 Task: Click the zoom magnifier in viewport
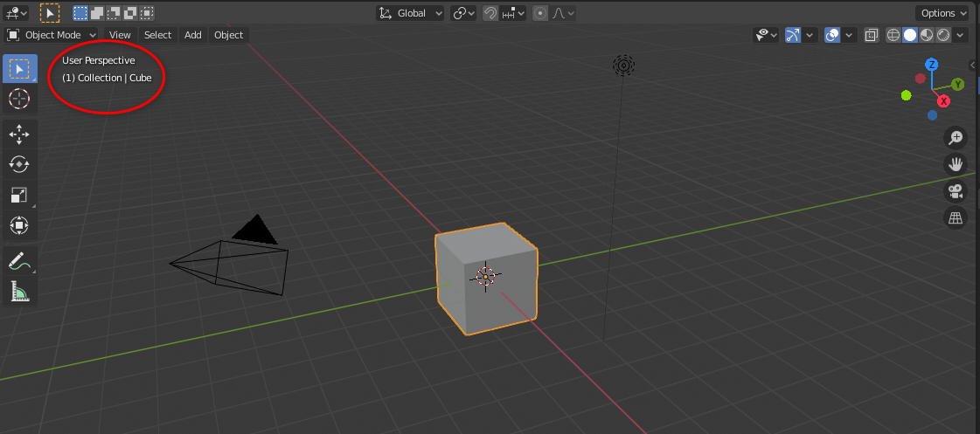click(956, 137)
